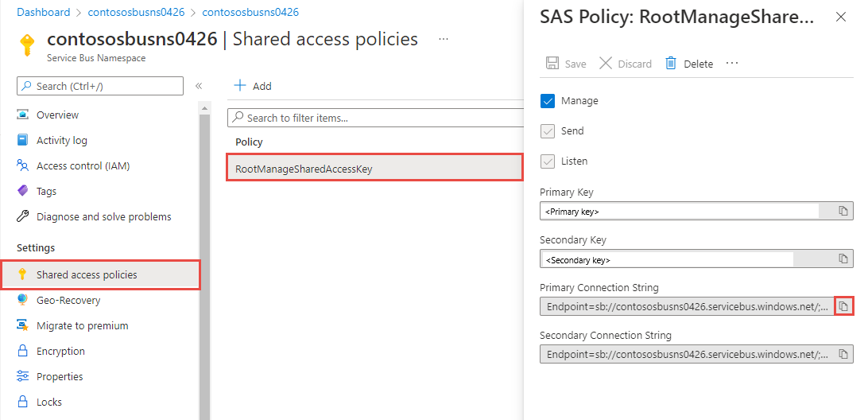Click the Save disk icon
Image resolution: width=868 pixels, height=420 pixels.
point(552,64)
